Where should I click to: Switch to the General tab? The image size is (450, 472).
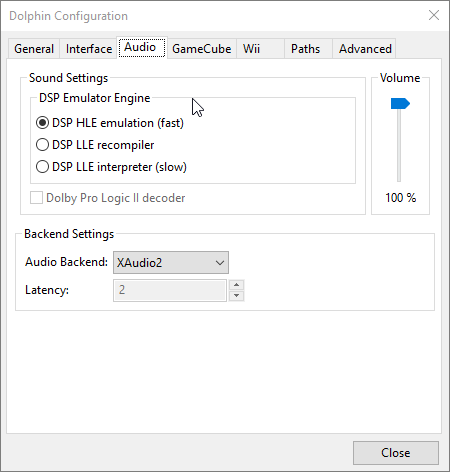34,49
